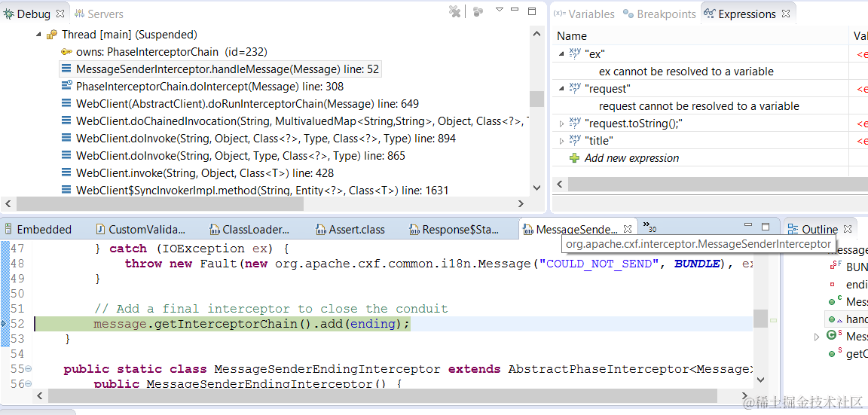Select WebClient.invoke frame line 428
The image size is (868, 415).
point(205,173)
